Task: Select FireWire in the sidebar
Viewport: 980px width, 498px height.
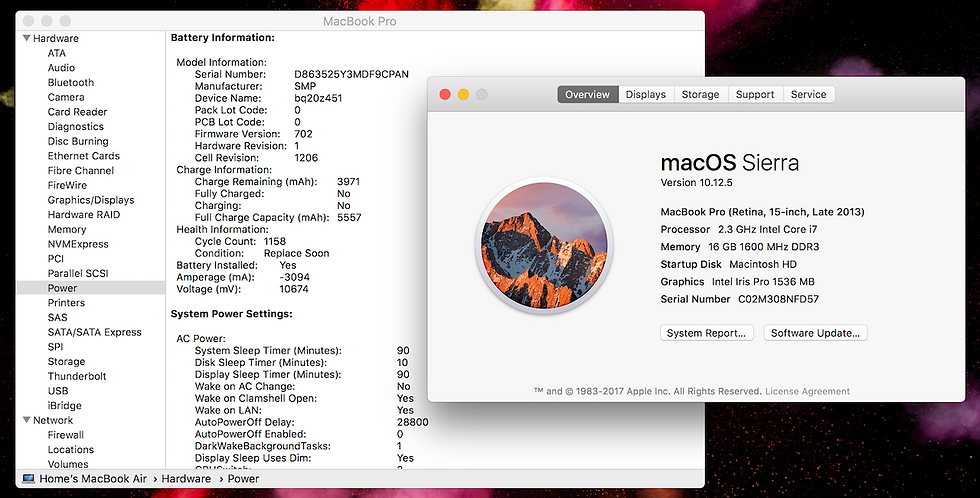Action: tap(67, 185)
